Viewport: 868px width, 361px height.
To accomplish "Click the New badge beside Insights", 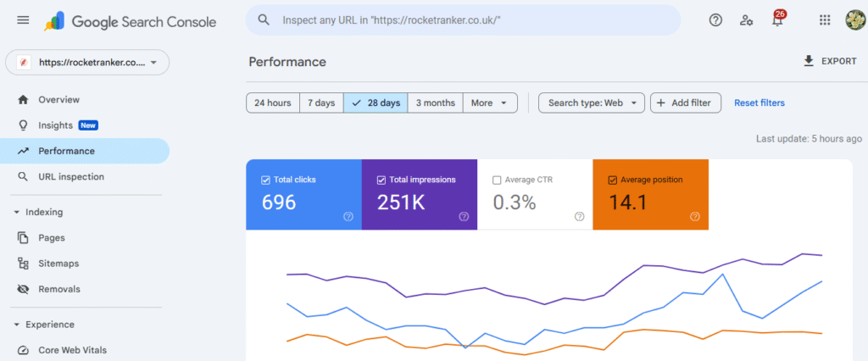I will pos(88,125).
